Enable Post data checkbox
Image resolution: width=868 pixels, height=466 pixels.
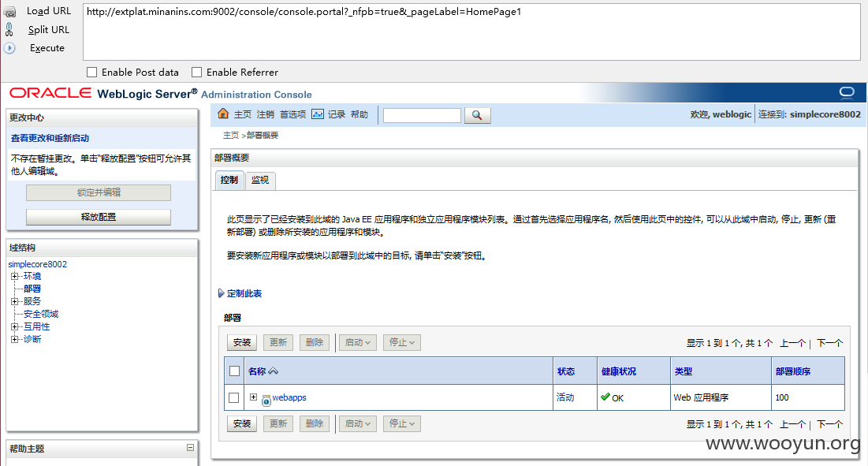click(x=92, y=72)
